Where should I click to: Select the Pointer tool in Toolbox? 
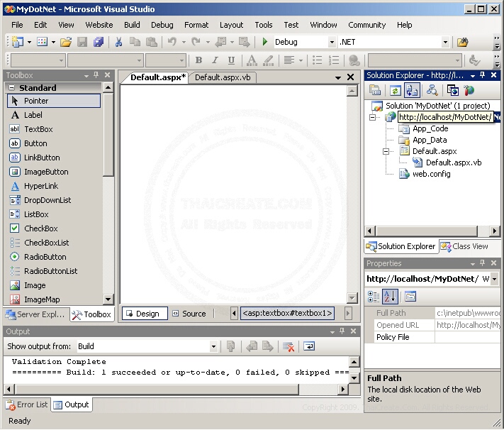click(54, 101)
